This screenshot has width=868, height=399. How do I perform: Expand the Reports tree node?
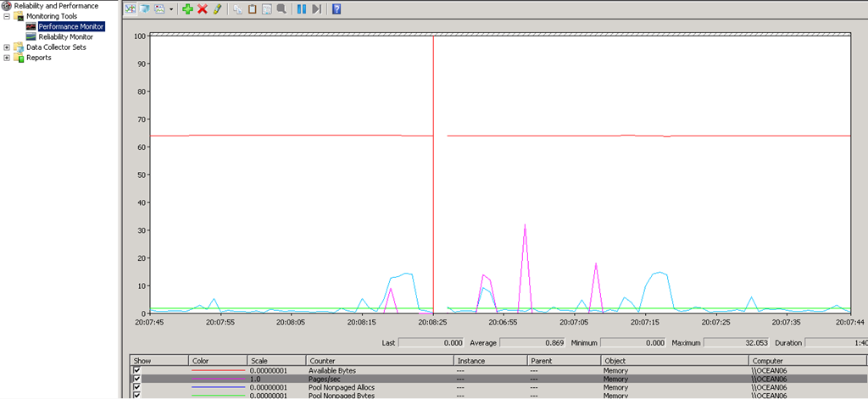coord(7,58)
